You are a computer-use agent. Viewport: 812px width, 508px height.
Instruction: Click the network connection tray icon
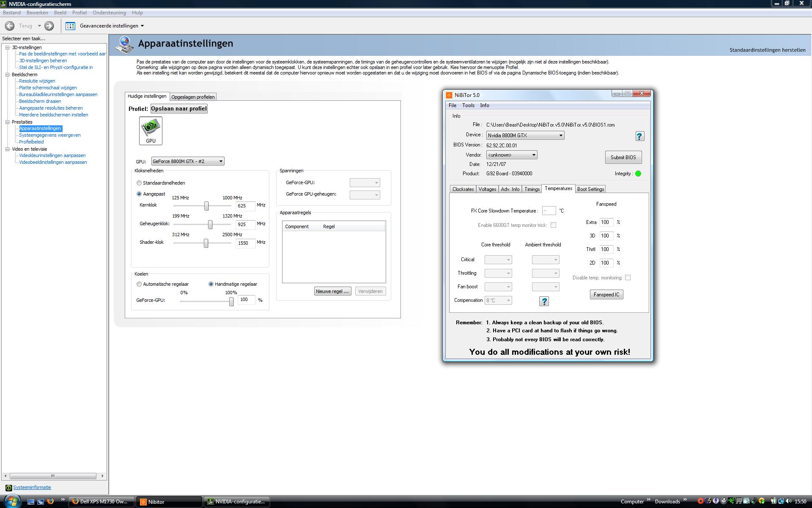click(781, 501)
